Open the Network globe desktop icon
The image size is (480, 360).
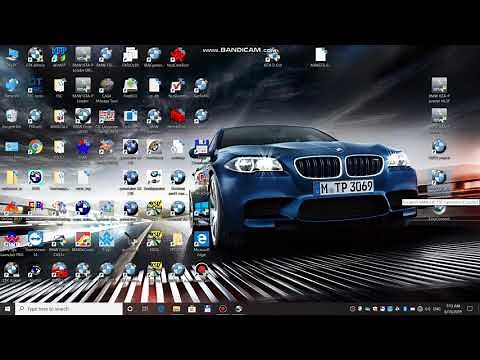pos(11,87)
